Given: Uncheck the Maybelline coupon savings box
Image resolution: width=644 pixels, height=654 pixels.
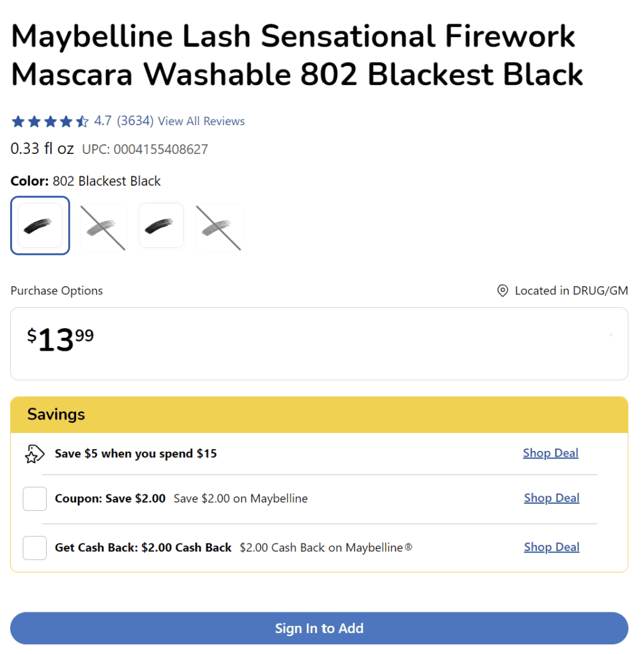Looking at the screenshot, I should point(34,499).
